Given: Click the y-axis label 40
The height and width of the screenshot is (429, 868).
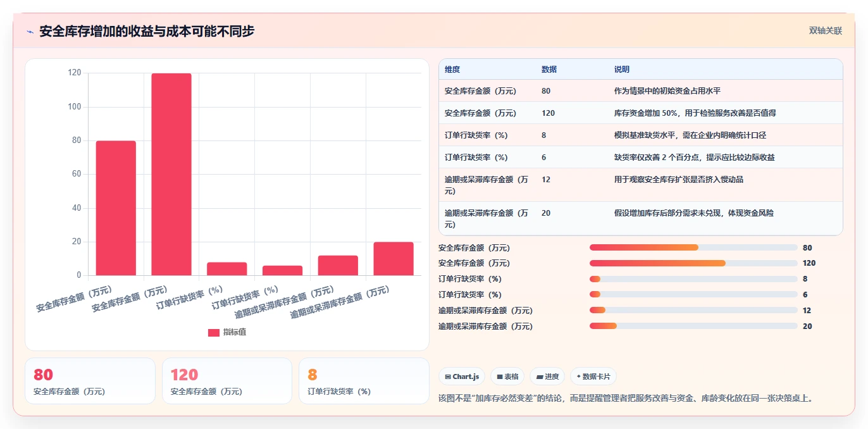Looking at the screenshot, I should 77,208.
